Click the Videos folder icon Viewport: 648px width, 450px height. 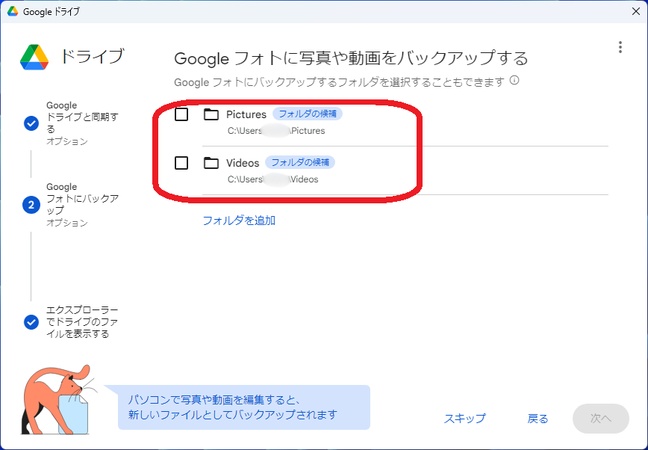(211, 163)
